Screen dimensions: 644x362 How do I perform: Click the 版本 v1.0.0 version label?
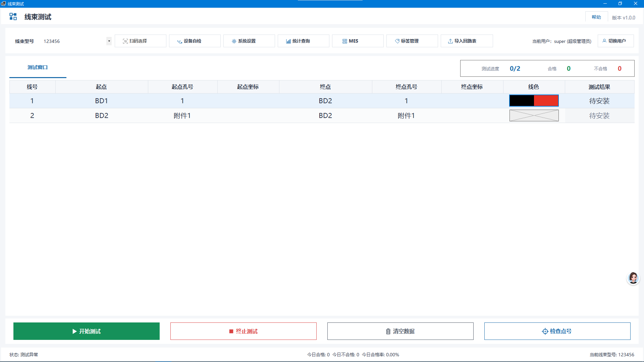(624, 17)
